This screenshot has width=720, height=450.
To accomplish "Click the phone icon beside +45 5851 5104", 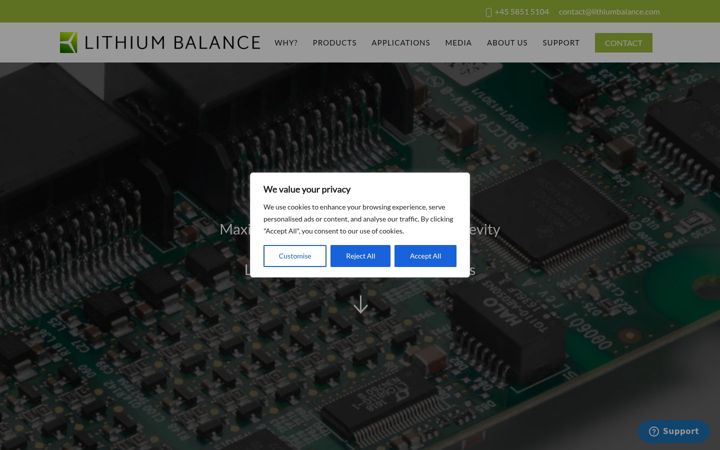I will 489,12.
